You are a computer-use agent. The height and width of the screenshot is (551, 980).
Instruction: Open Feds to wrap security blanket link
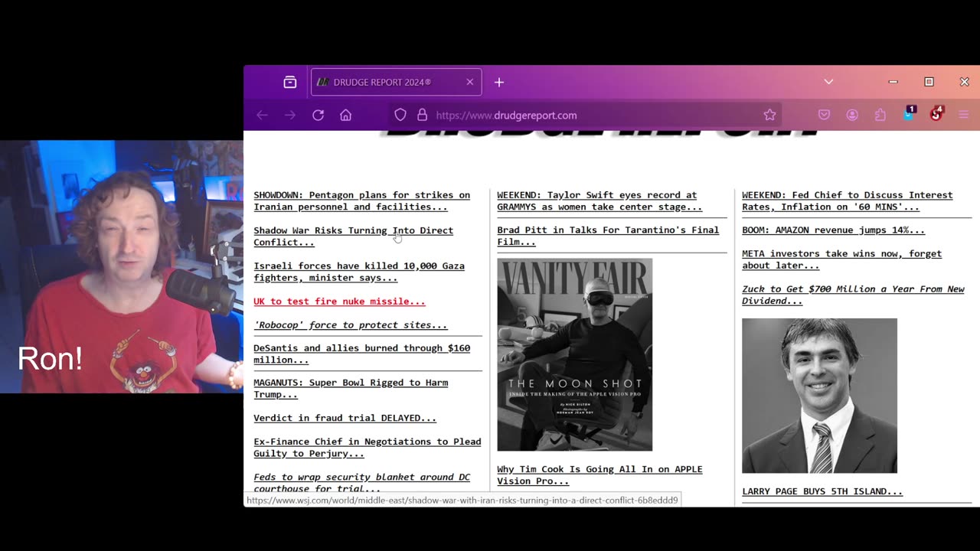pyautogui.click(x=361, y=482)
